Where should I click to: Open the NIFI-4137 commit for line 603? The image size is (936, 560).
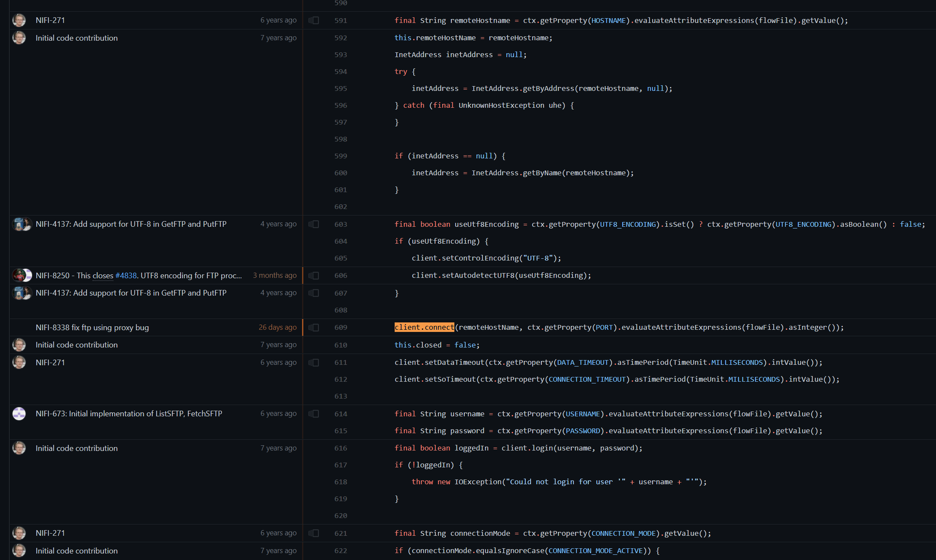[131, 224]
